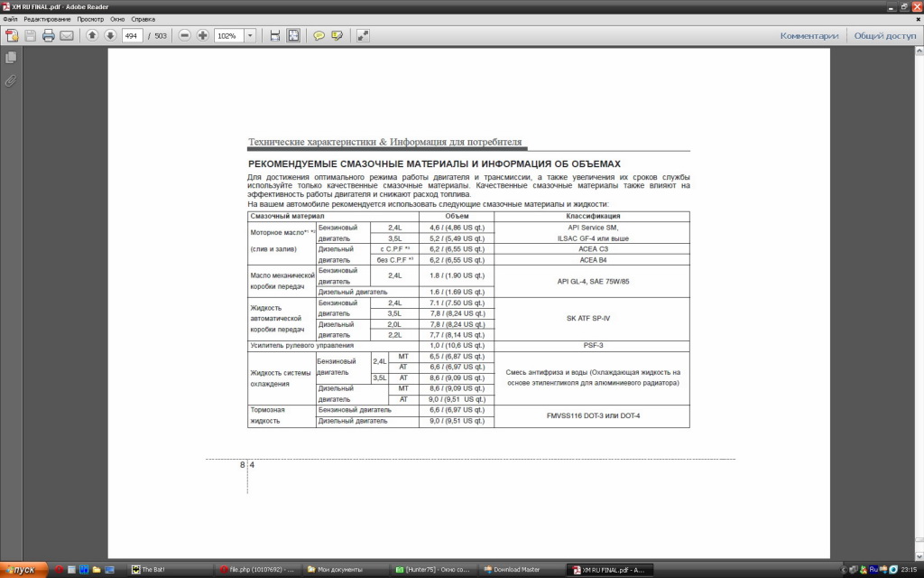Toggle fit-to-width scrolling mode
924x578 pixels.
[275, 35]
